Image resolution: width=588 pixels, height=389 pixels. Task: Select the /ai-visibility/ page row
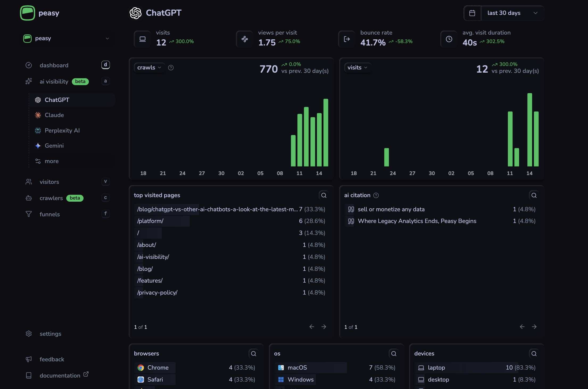(x=231, y=257)
